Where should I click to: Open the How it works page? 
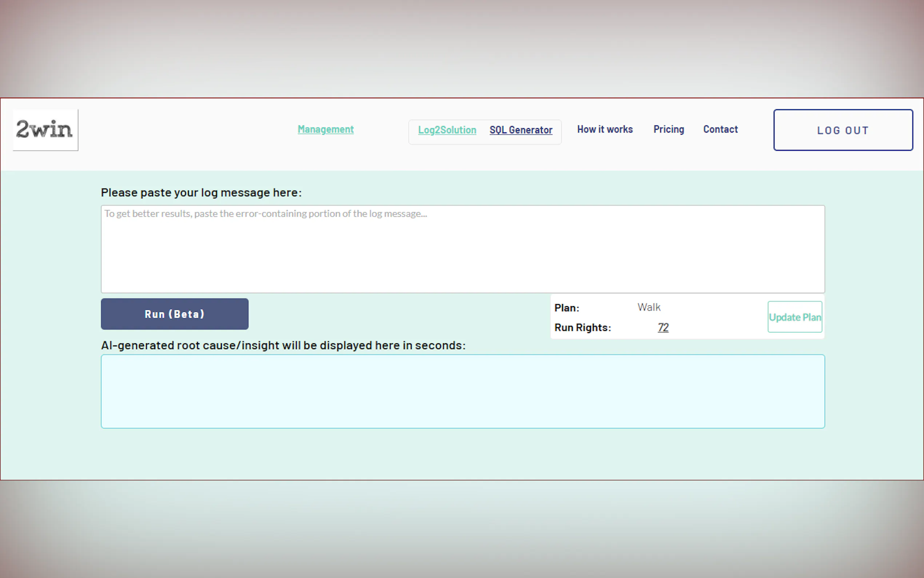click(605, 130)
